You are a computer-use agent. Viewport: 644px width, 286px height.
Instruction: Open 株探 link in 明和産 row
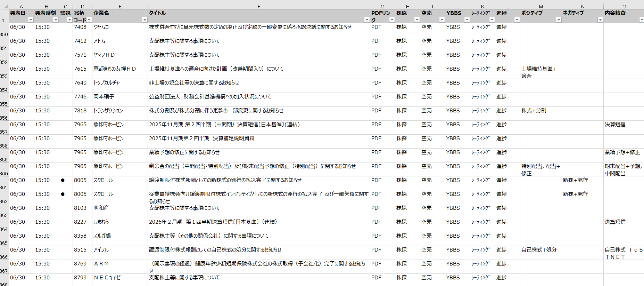click(x=402, y=208)
